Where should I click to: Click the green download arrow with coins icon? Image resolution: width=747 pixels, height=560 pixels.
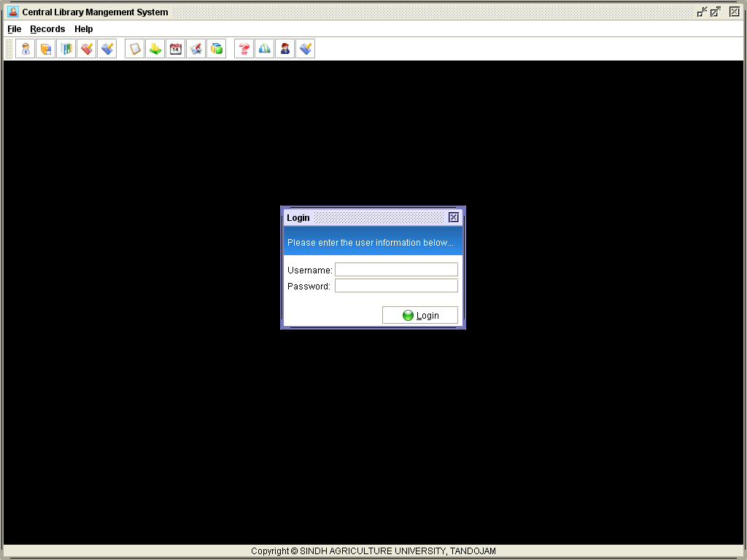click(x=155, y=49)
